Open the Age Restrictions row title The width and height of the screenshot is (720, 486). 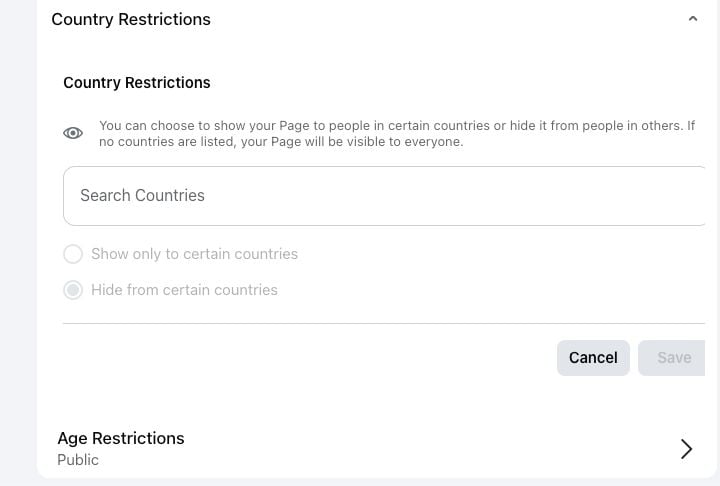[121, 438]
